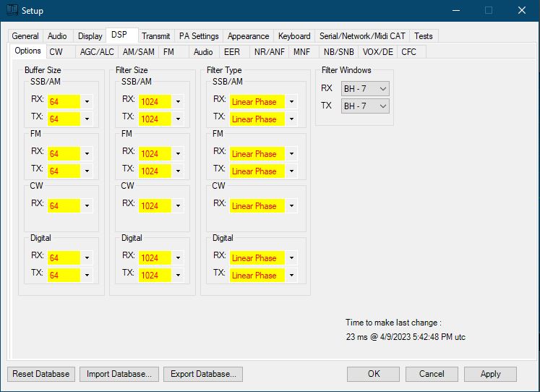Image resolution: width=540 pixels, height=392 pixels.
Task: Open CW RX filter size dropdown
Action: [x=178, y=206]
